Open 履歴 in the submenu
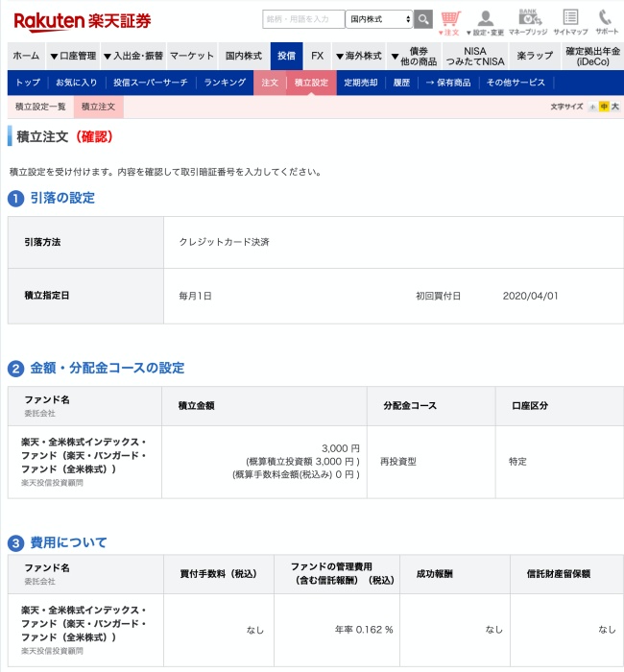624x672 pixels. 401,83
